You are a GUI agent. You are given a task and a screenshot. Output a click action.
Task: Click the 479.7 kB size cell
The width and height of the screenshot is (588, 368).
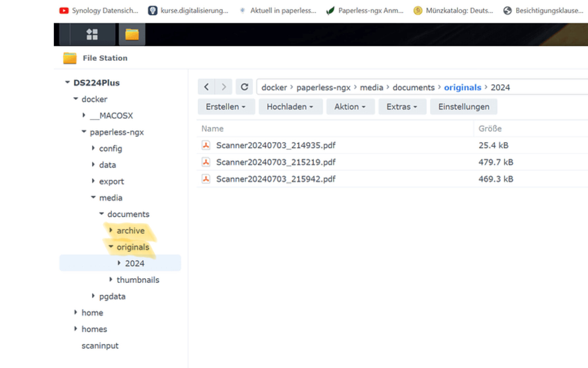point(496,162)
